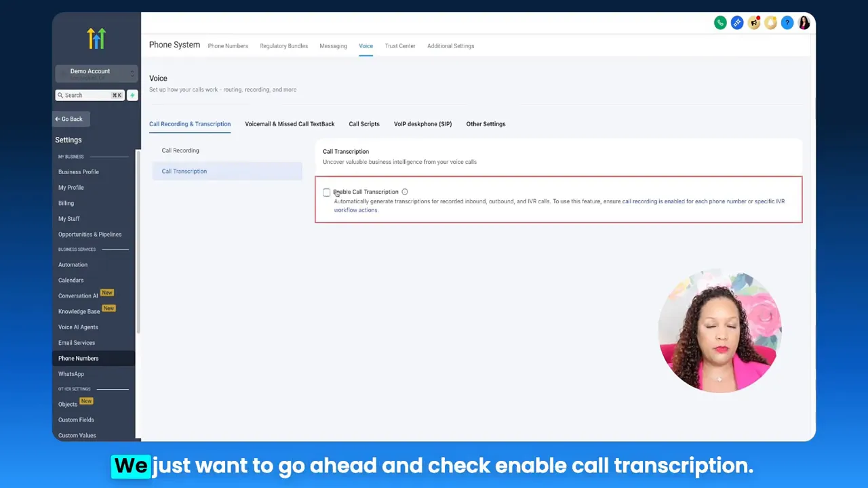868x488 pixels.
Task: Click the blue sparkle AI assistant icon
Action: coord(737,23)
